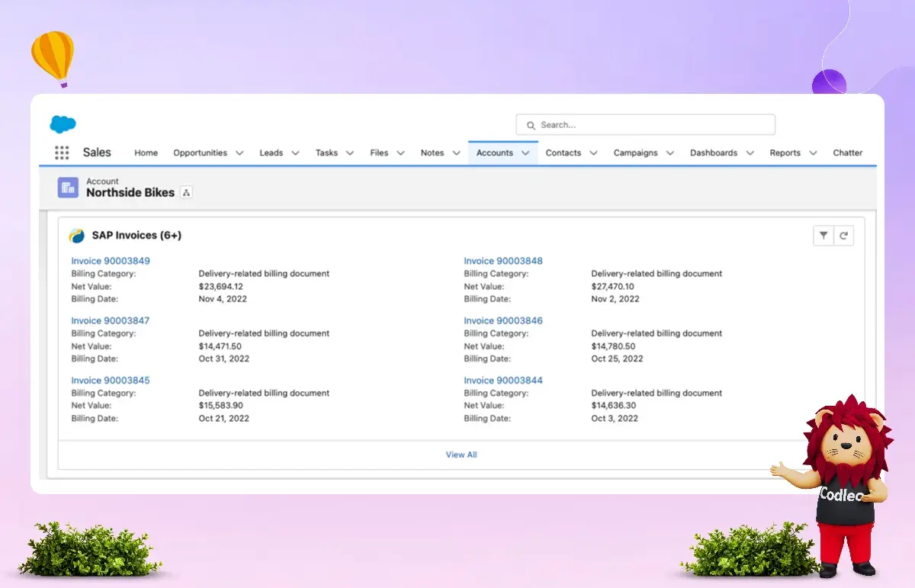Click billing date Nov 4, 2022
The height and width of the screenshot is (588, 915).
(223, 299)
